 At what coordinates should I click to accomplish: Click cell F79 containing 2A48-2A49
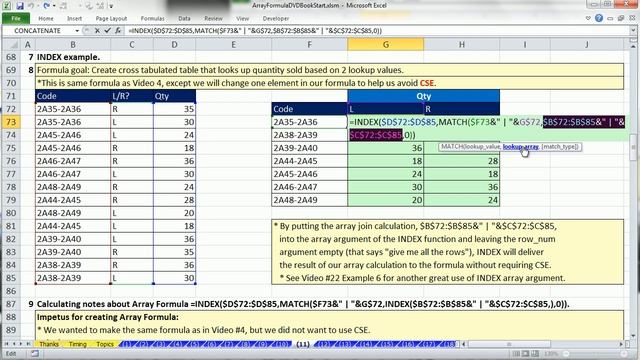point(309,200)
